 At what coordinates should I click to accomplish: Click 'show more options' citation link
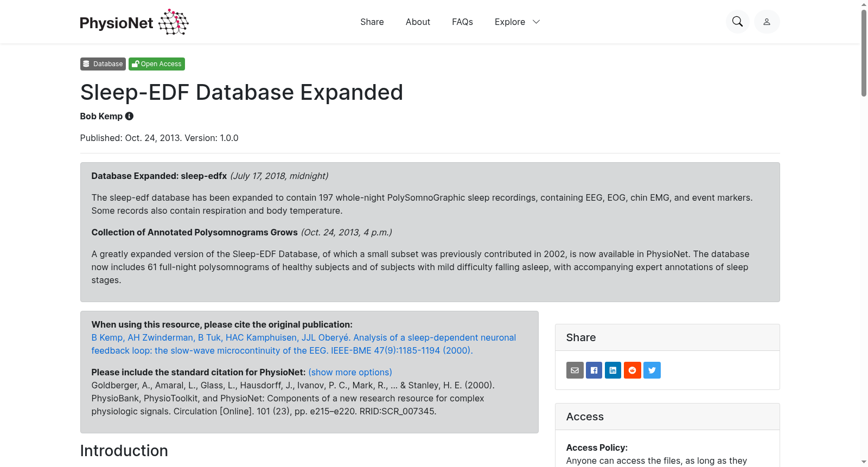(350, 372)
